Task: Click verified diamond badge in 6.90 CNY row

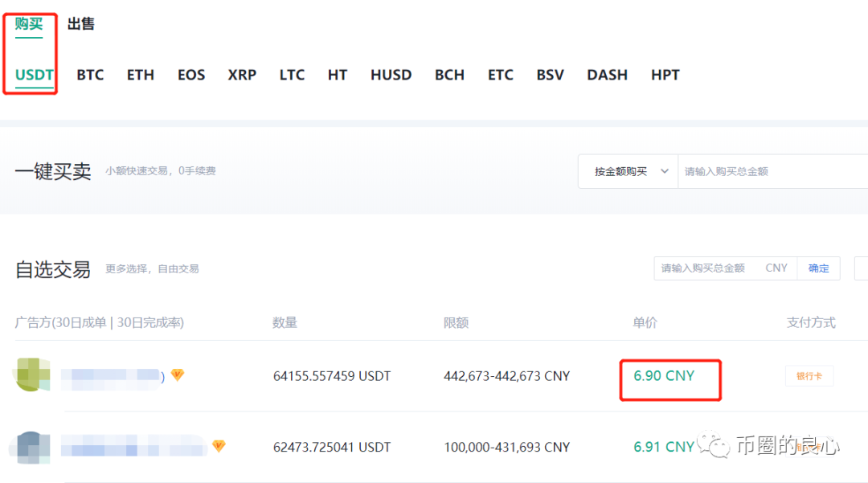Action: pyautogui.click(x=177, y=375)
